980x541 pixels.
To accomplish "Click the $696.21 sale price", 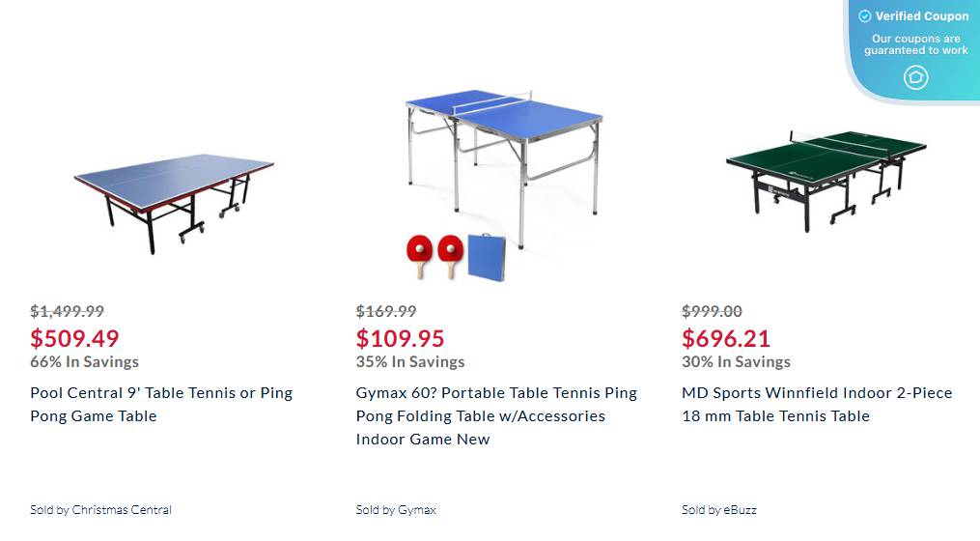I will tap(726, 338).
